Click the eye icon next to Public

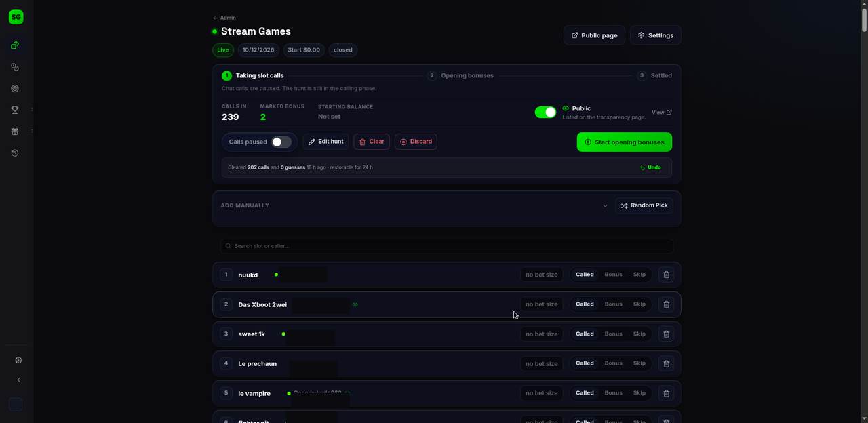pyautogui.click(x=566, y=108)
